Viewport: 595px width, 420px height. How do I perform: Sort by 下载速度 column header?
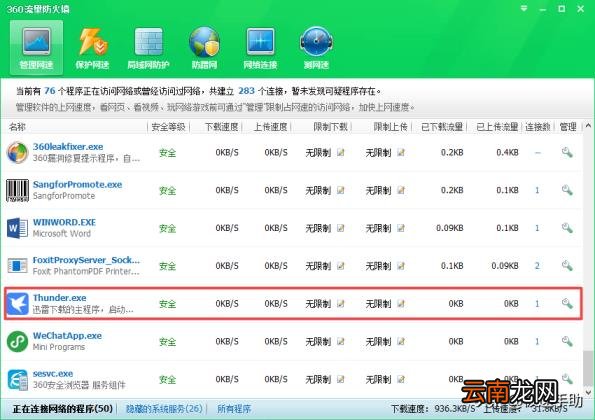point(222,127)
